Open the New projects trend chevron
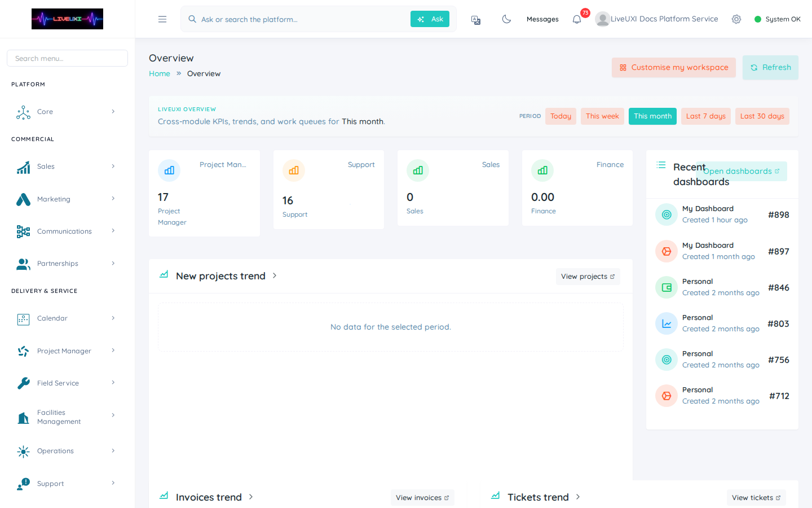The image size is (812, 508). click(x=275, y=276)
